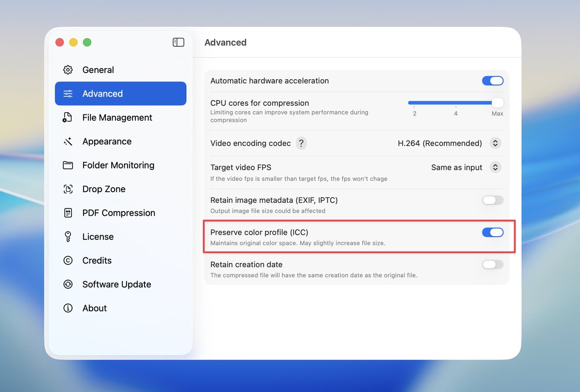Viewport: 580px width, 392px height.
Task: Open the video encoding codec dropdown
Action: click(x=495, y=143)
